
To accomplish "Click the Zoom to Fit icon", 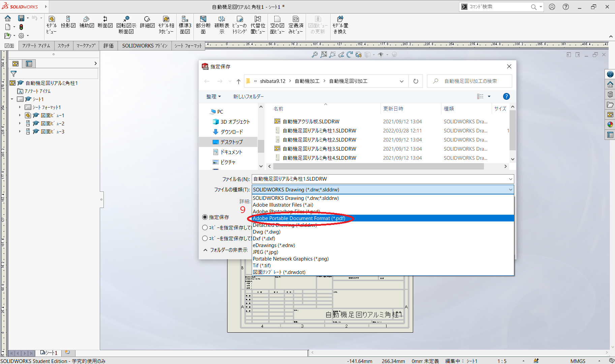I will 324,54.
